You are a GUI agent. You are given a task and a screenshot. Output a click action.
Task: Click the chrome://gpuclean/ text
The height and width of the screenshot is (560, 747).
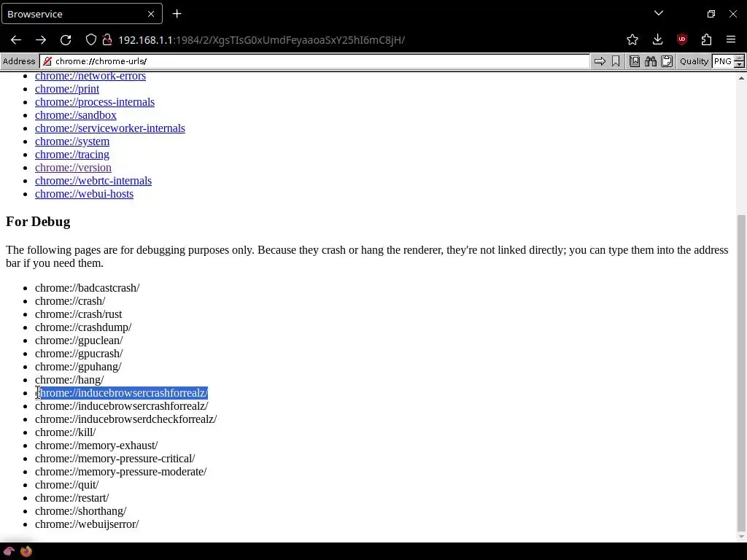point(79,341)
